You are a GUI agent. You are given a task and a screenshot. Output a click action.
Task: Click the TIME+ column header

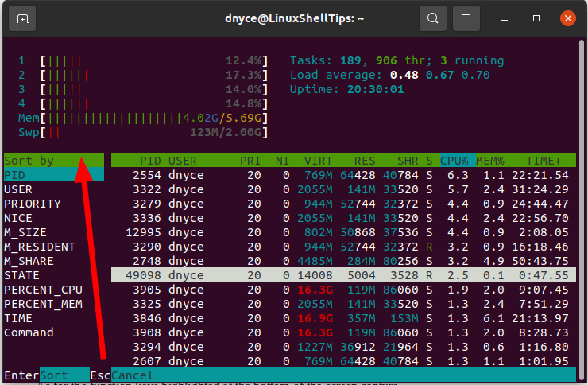[x=544, y=161]
